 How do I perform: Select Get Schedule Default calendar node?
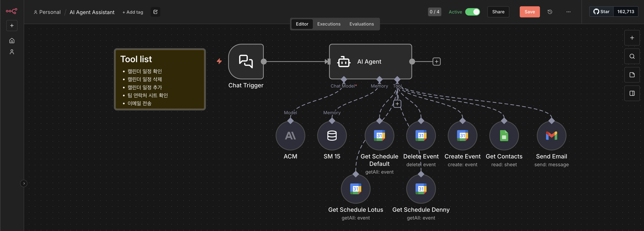pos(379,135)
